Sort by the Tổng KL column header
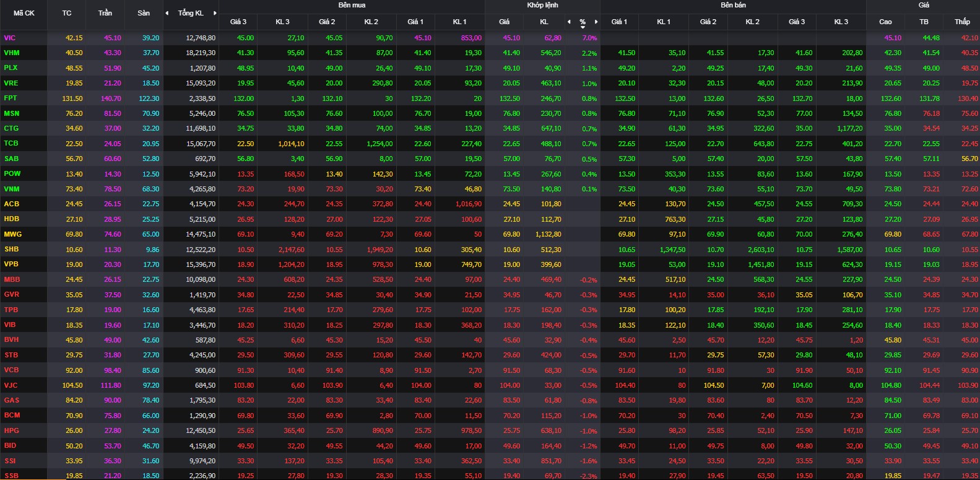980x480 pixels. (191, 13)
